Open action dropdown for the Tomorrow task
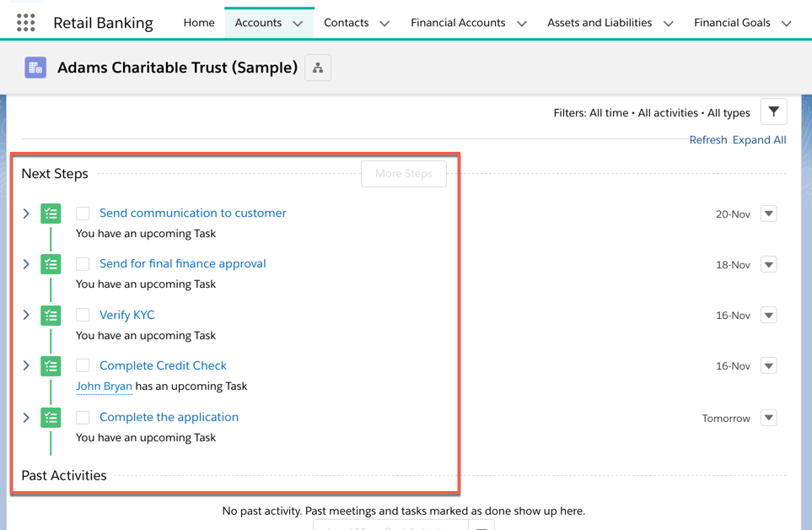The width and height of the screenshot is (812, 530). pos(768,419)
